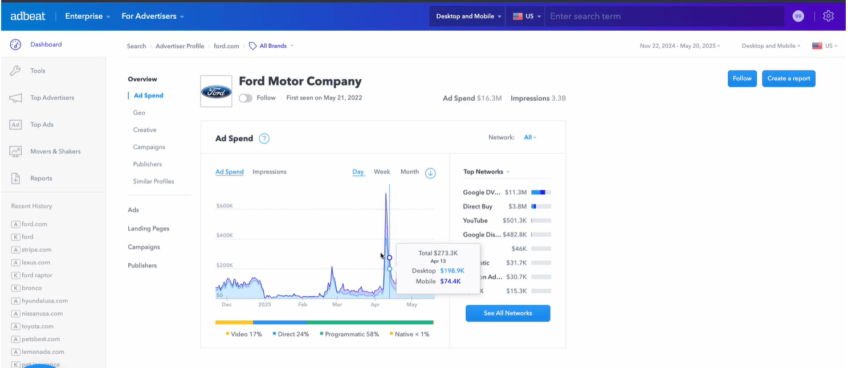Click the Ad Spend help question mark
The image size is (868, 368).
pyautogui.click(x=264, y=138)
